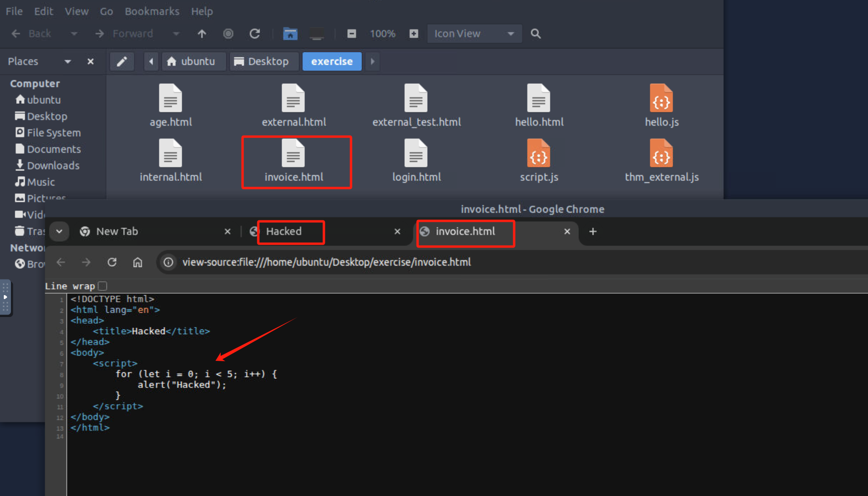Zoom out with the minus icon
Image resolution: width=868 pixels, height=496 pixels.
(351, 34)
